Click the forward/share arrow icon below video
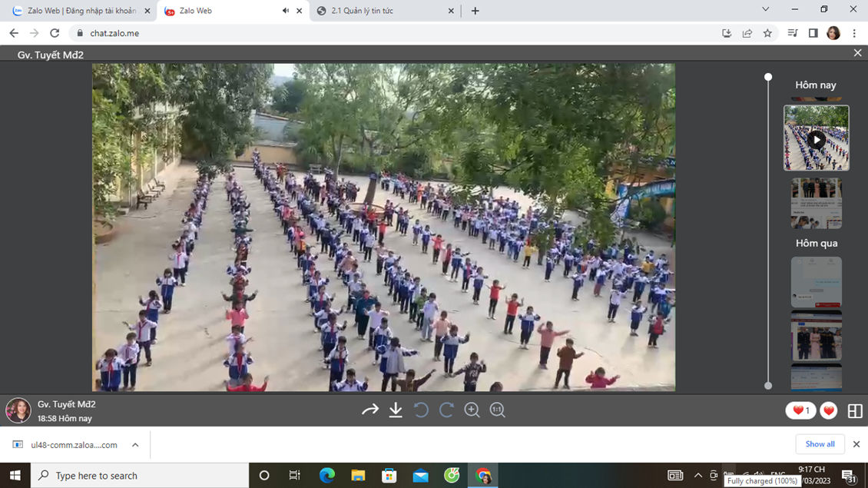Viewport: 868px width, 488px height. [370, 410]
